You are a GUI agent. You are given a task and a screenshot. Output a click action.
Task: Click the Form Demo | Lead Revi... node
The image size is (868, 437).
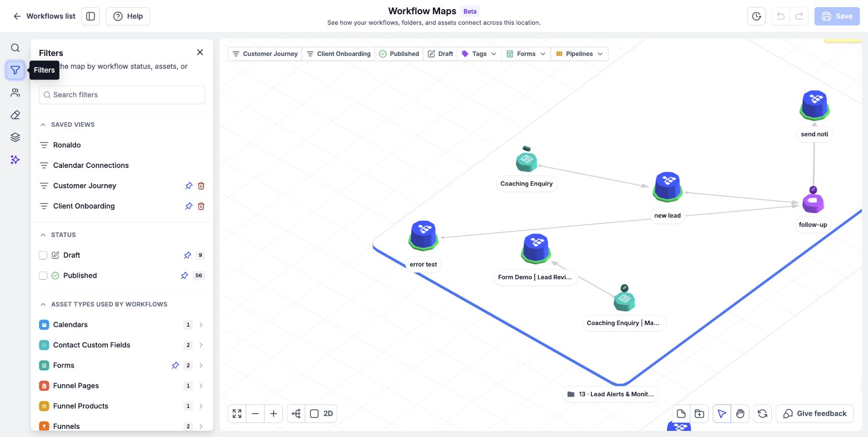pos(536,249)
